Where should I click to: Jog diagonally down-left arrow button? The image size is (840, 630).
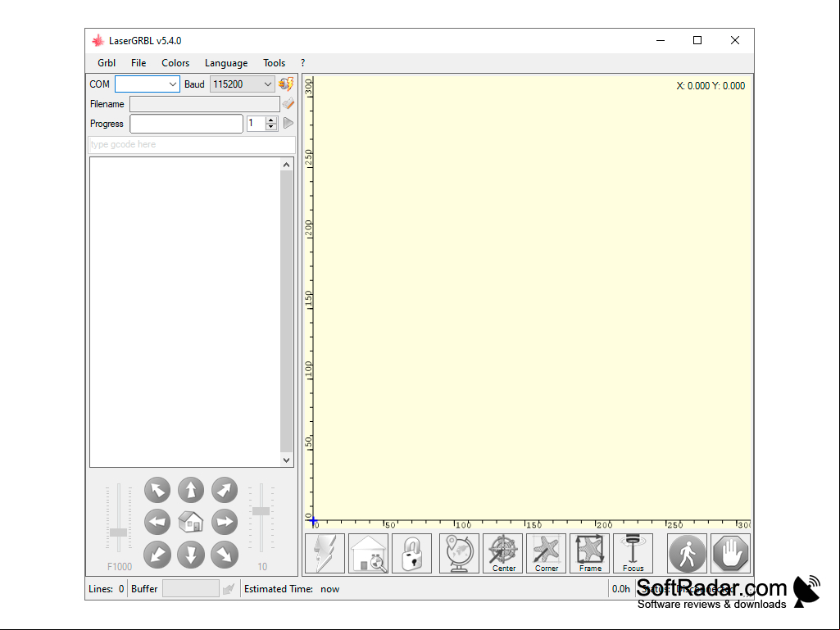[x=157, y=555]
